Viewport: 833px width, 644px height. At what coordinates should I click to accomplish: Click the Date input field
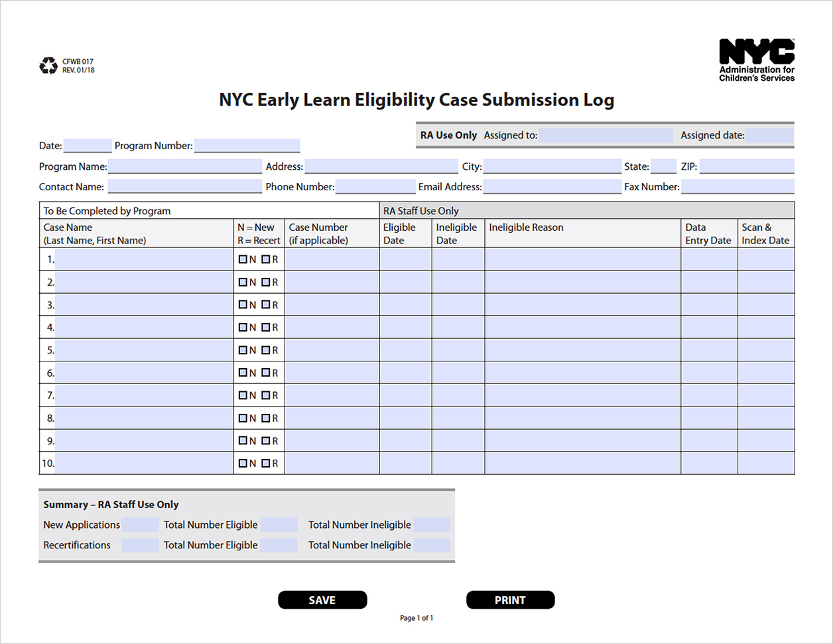point(88,146)
